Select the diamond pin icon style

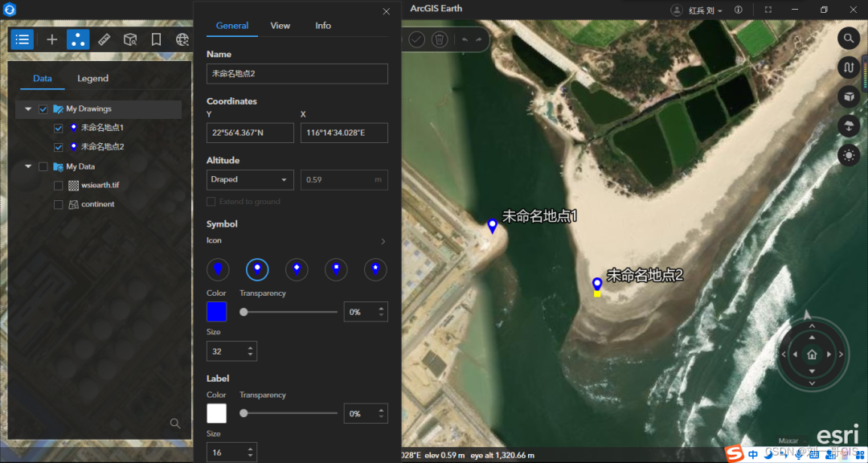297,270
